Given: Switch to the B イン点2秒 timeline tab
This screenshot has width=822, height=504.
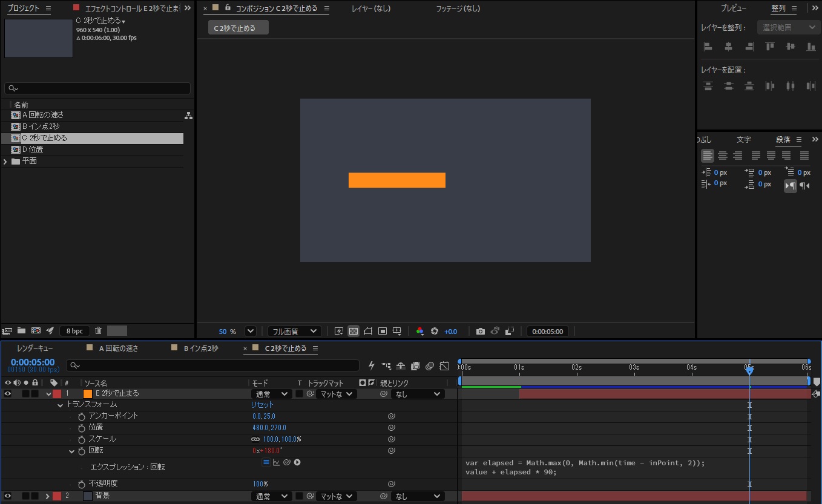Looking at the screenshot, I should click(200, 349).
